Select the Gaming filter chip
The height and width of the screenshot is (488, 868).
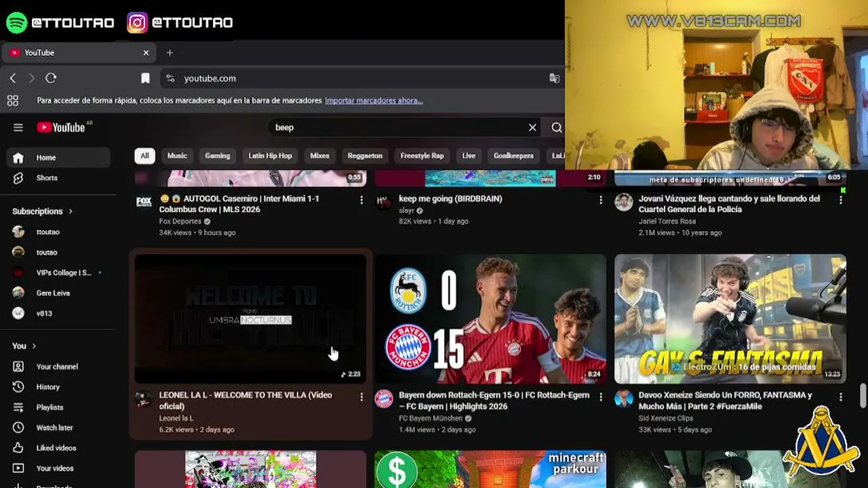[218, 156]
